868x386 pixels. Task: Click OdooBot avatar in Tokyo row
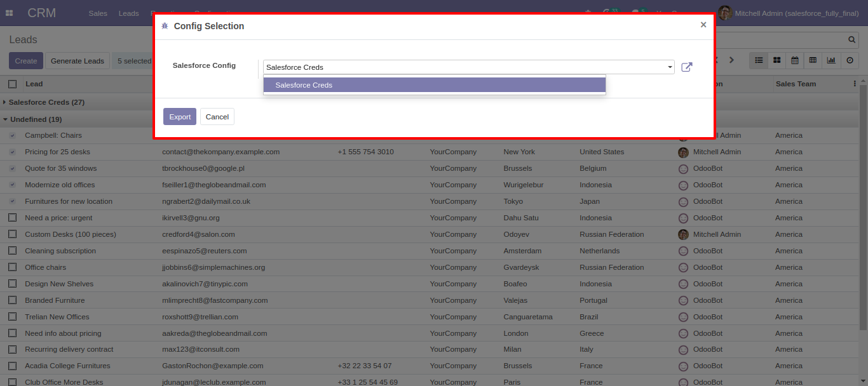point(684,202)
